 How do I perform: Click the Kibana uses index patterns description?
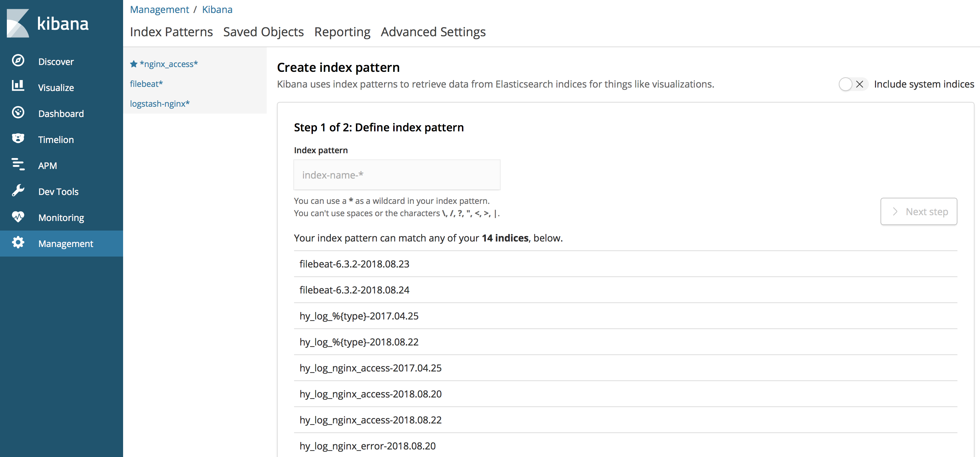point(495,84)
